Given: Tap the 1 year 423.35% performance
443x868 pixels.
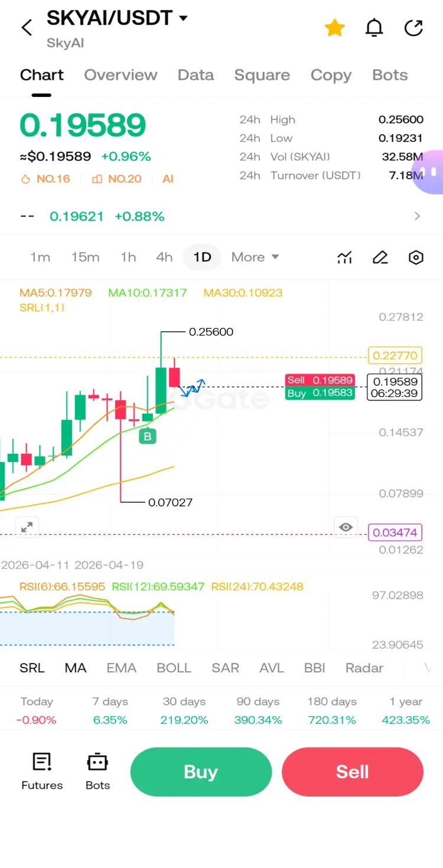Looking at the screenshot, I should pyautogui.click(x=406, y=711).
